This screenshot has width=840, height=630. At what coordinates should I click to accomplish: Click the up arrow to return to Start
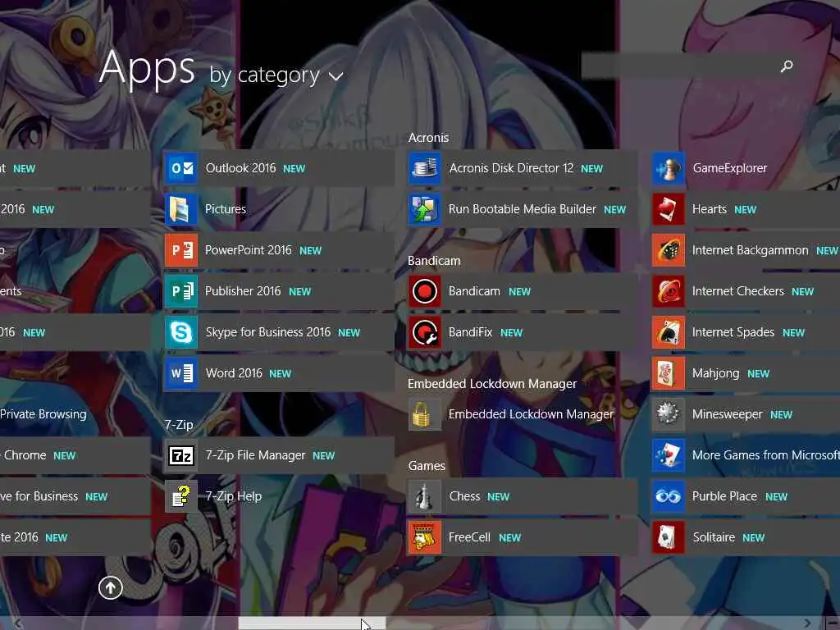(x=111, y=587)
